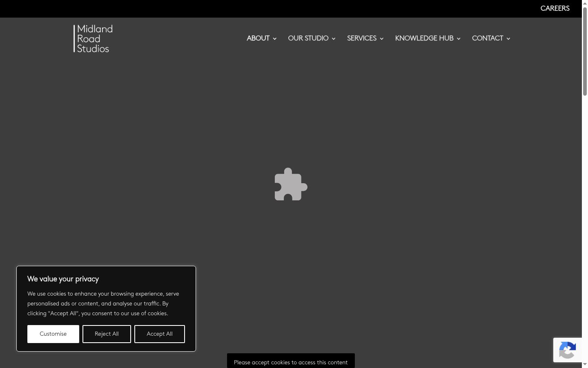Image resolution: width=588 pixels, height=368 pixels.
Task: Expand the CONTACT menu chevron
Action: pos(508,39)
